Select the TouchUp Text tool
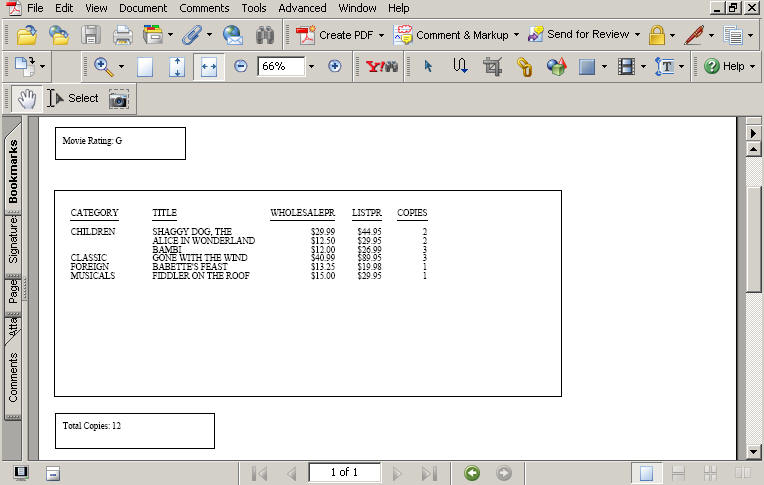The height and width of the screenshot is (485, 764). 665,66
